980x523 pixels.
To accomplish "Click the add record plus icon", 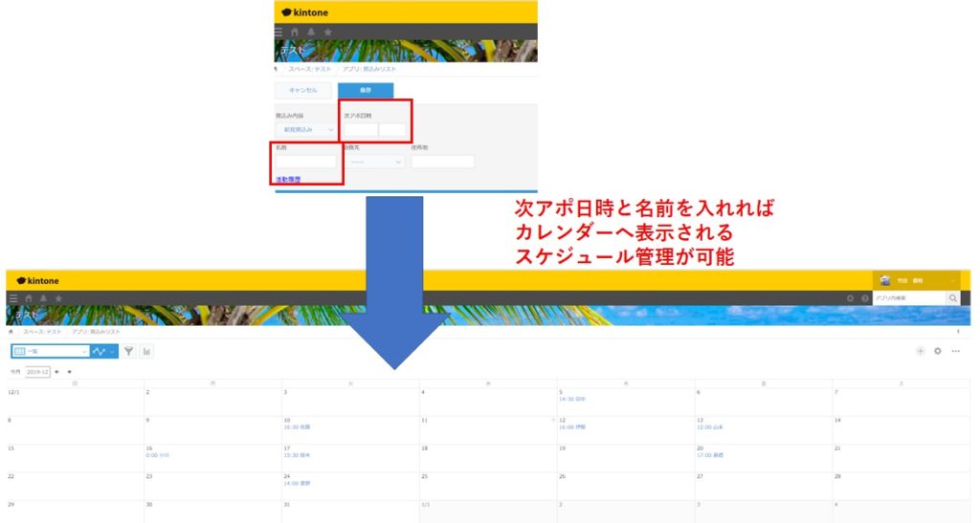I will [x=920, y=351].
